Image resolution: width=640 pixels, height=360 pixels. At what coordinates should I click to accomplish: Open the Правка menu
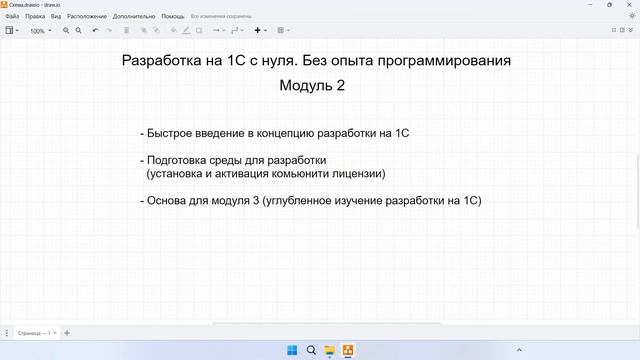pos(35,16)
